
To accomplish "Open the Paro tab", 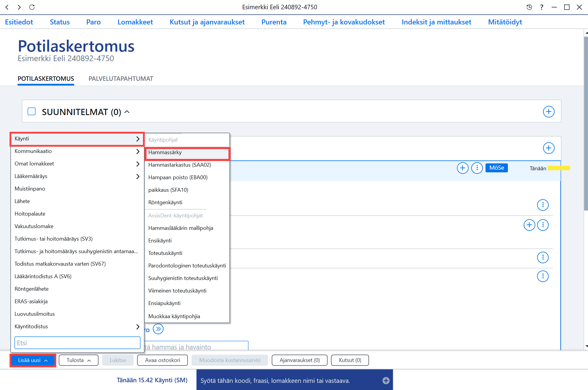I will [94, 22].
